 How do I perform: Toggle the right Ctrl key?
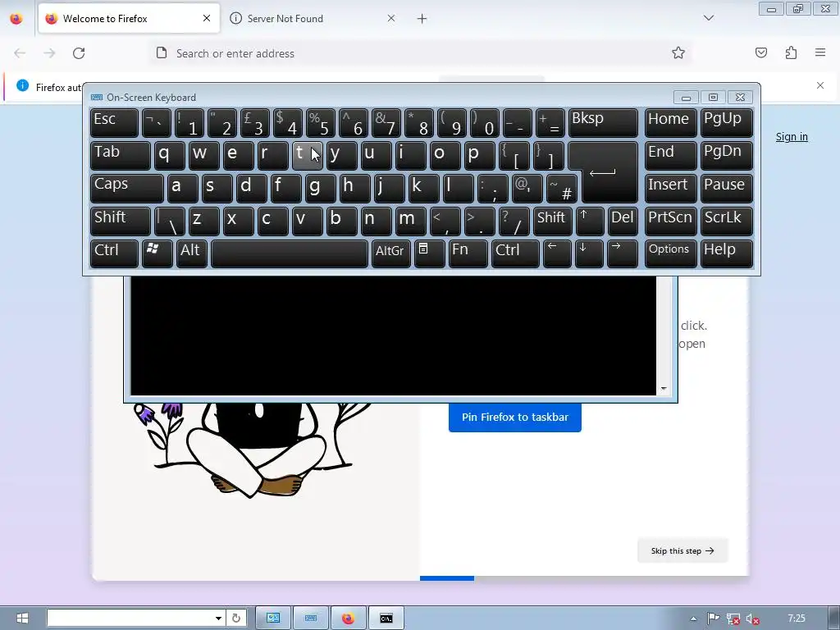click(x=515, y=253)
